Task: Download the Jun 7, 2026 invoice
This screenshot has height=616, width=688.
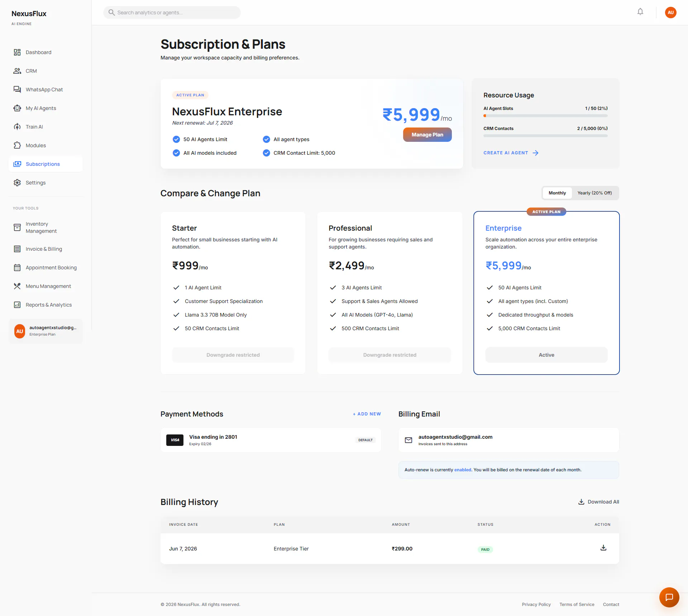Action: coord(603,548)
